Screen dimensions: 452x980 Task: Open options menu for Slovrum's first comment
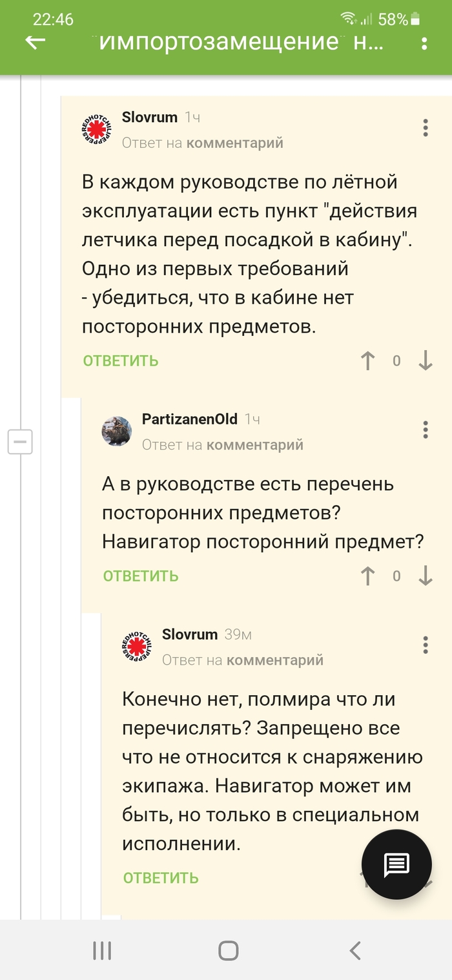coord(426,127)
